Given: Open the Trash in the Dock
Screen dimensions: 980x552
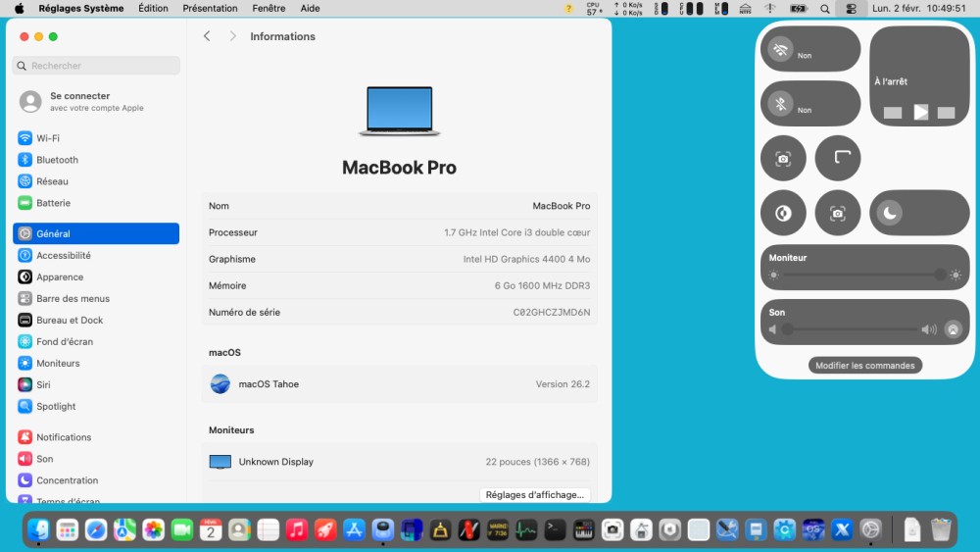Looking at the screenshot, I should tap(941, 530).
